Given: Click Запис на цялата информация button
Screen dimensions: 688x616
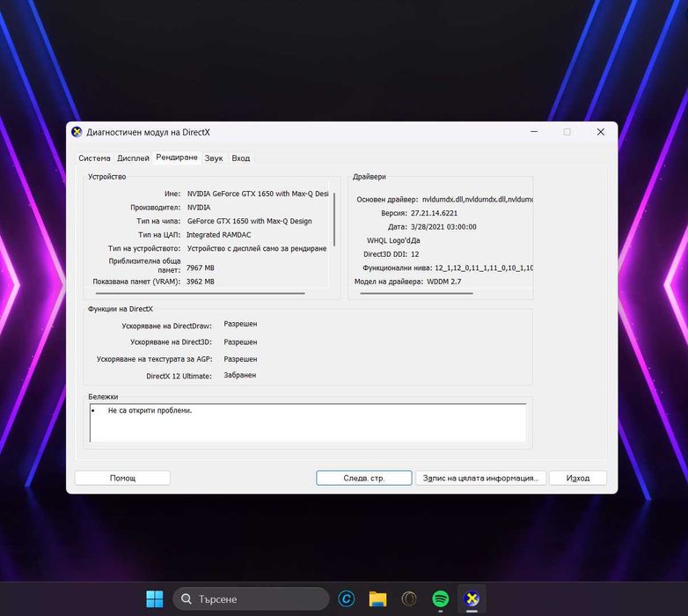Looking at the screenshot, I should tap(480, 478).
